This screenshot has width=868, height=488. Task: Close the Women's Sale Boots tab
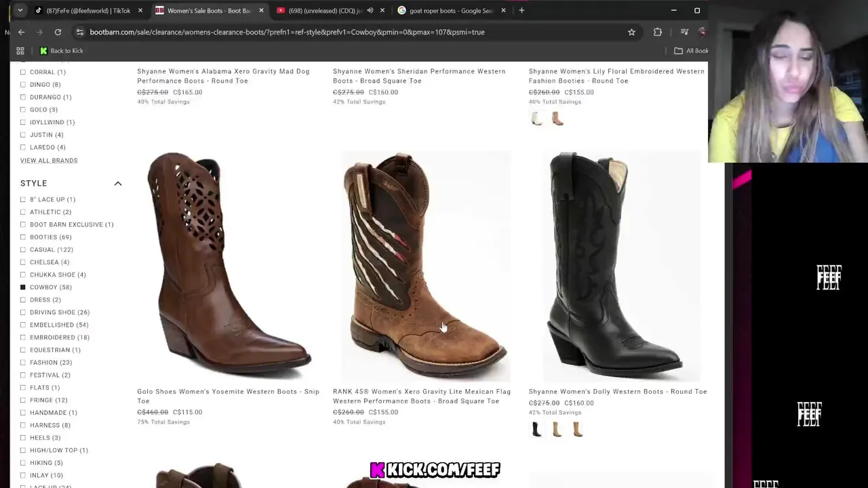261,10
